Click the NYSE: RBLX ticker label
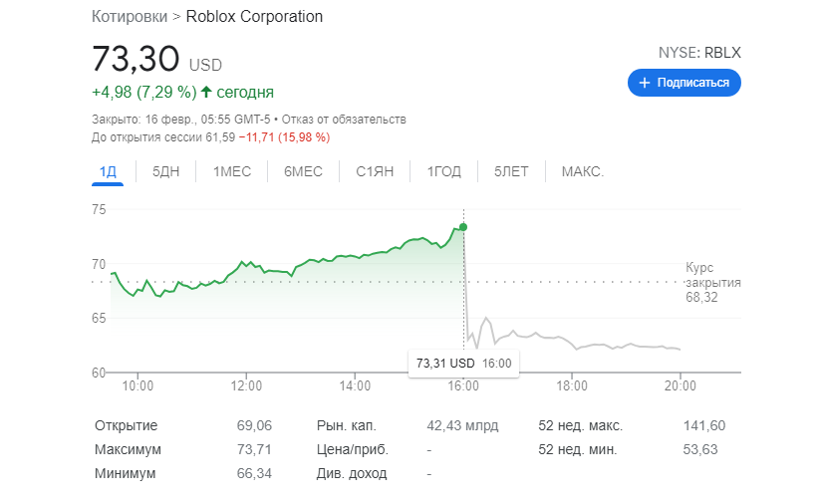The height and width of the screenshot is (504, 821). [699, 53]
